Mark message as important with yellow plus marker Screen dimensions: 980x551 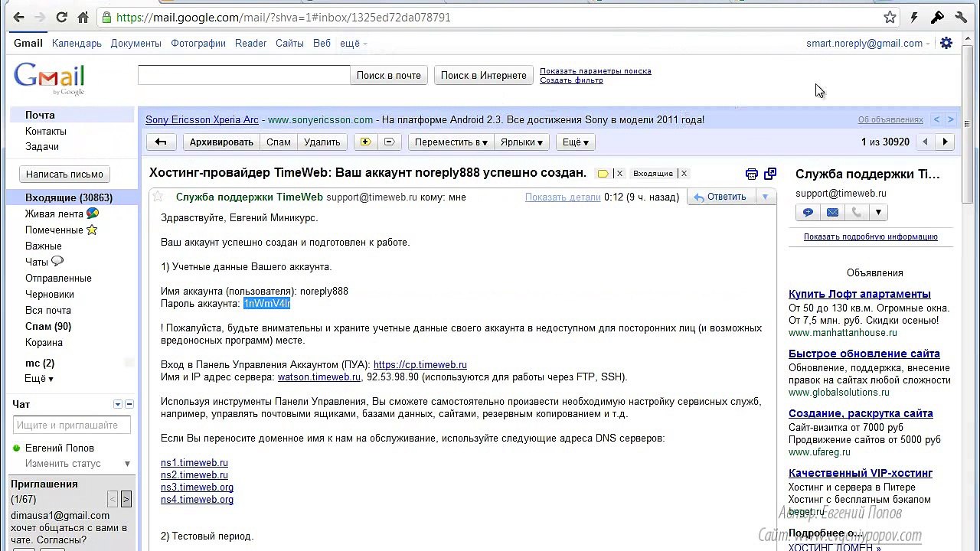click(x=365, y=142)
